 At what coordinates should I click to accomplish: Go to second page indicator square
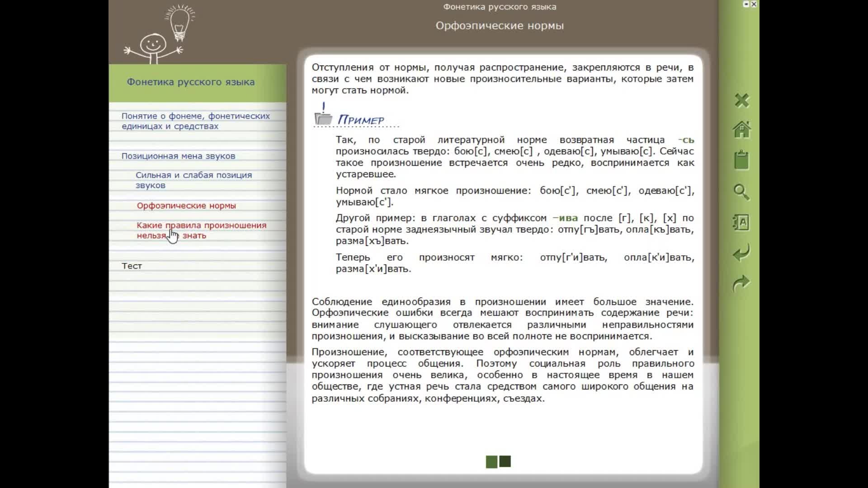coord(505,461)
